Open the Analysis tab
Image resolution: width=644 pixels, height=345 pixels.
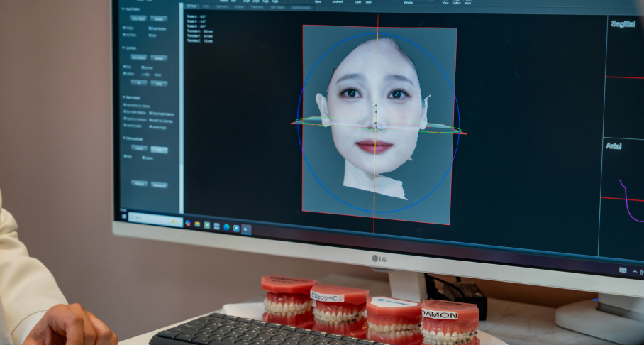tap(239, 6)
